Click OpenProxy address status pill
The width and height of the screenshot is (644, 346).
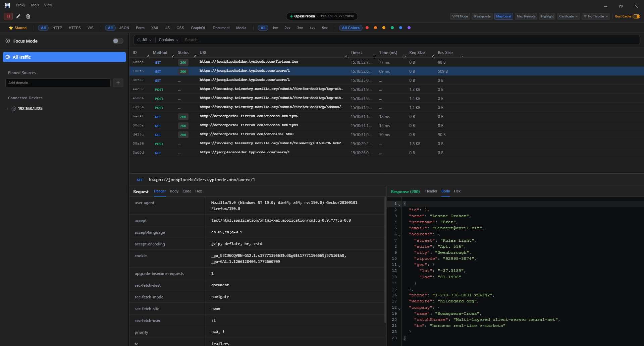pos(322,16)
